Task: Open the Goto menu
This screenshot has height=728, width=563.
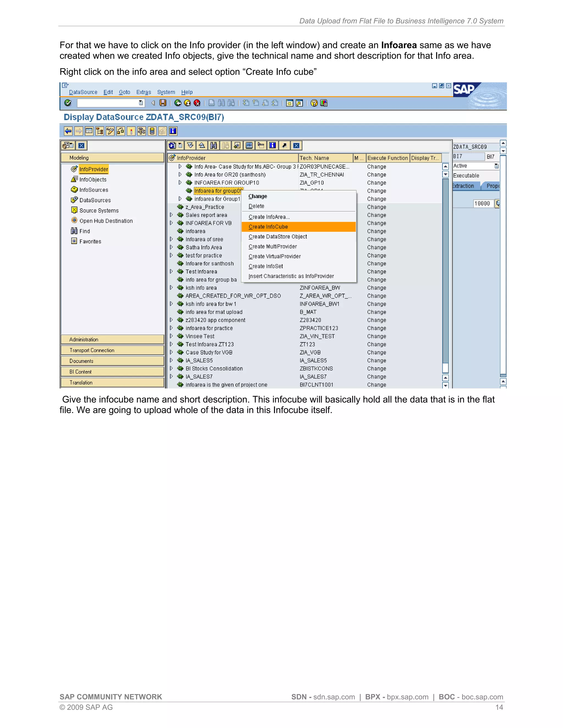Action: tap(125, 92)
